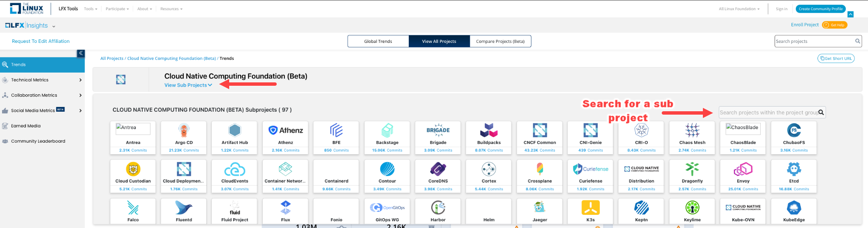Click the Get Short URL button
868x228 pixels.
(x=836, y=59)
